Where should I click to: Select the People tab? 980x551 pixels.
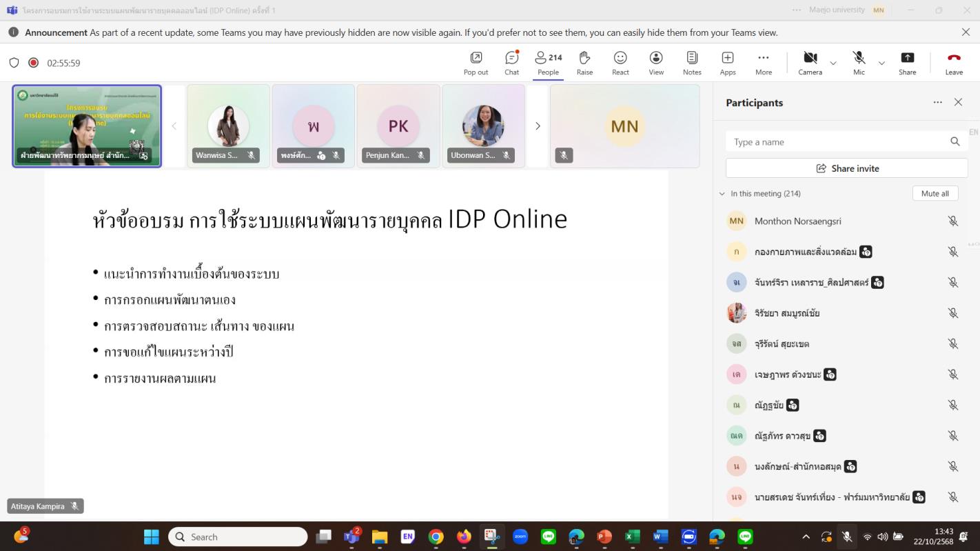(x=549, y=62)
